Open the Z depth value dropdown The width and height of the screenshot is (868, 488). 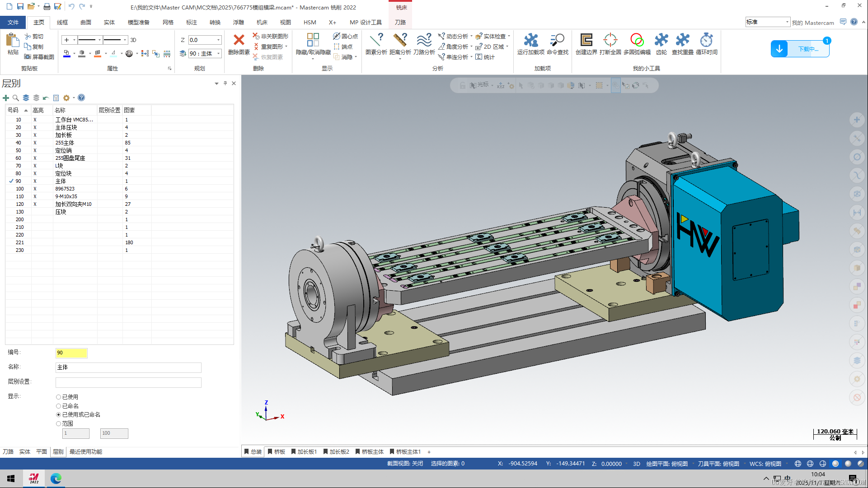219,40
